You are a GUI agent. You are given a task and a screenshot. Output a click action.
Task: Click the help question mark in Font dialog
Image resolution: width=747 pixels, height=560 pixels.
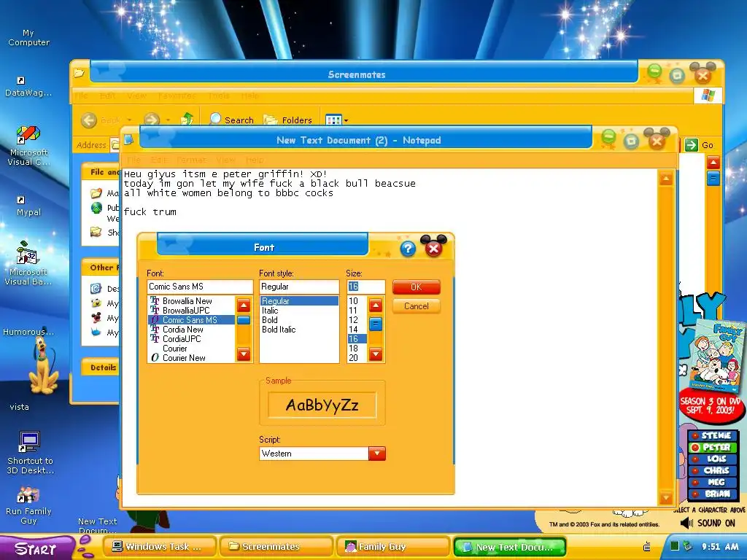point(408,249)
